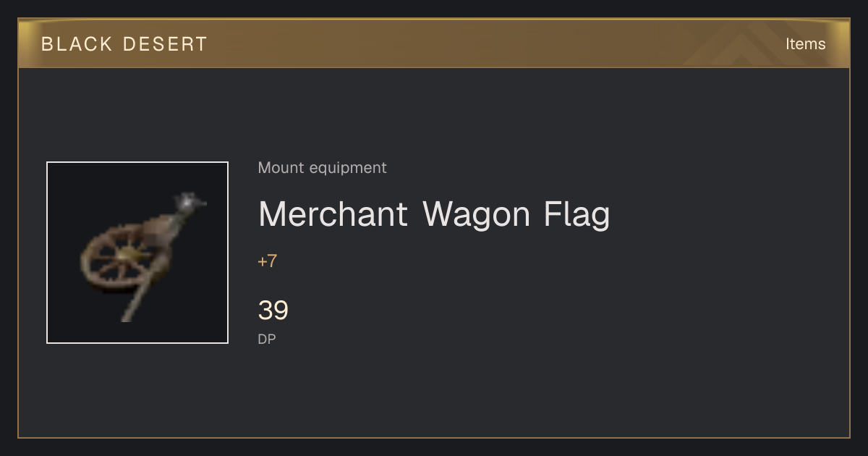The image size is (868, 456).
Task: Click the word Flag in the item name
Action: coord(576,214)
